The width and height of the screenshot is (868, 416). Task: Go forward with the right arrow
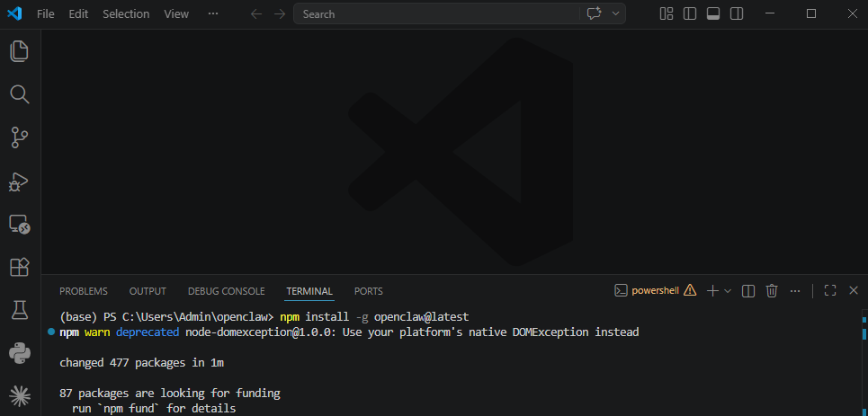point(280,13)
